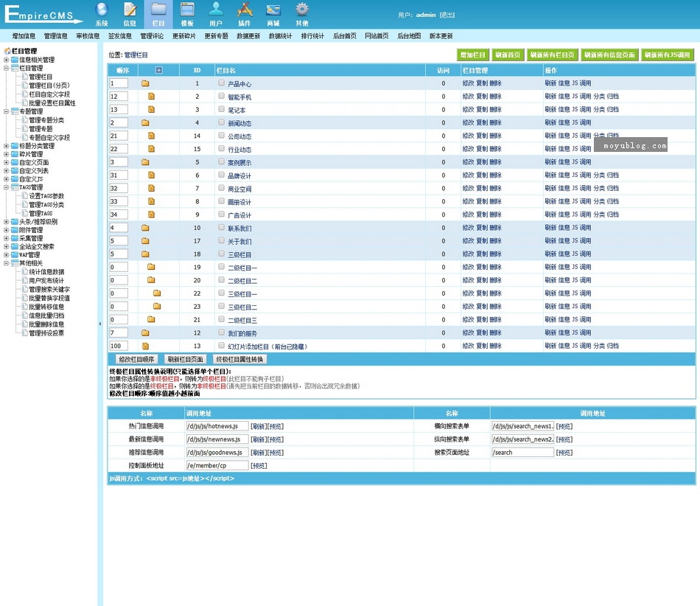Click folder icon of 关于我们 row
Screen dimensions: 700x606
click(x=145, y=241)
